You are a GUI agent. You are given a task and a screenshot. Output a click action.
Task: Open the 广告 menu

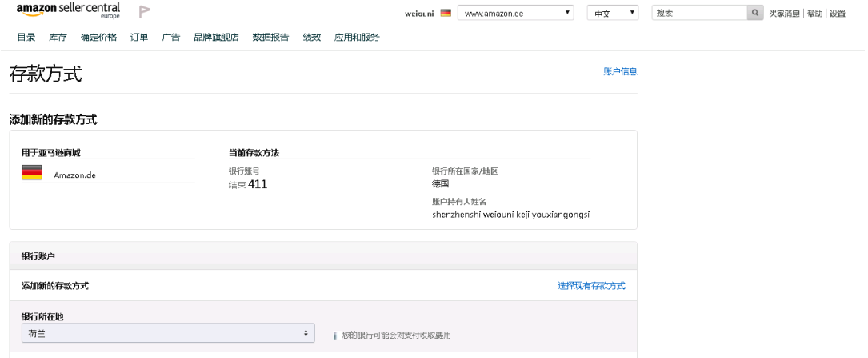(171, 37)
